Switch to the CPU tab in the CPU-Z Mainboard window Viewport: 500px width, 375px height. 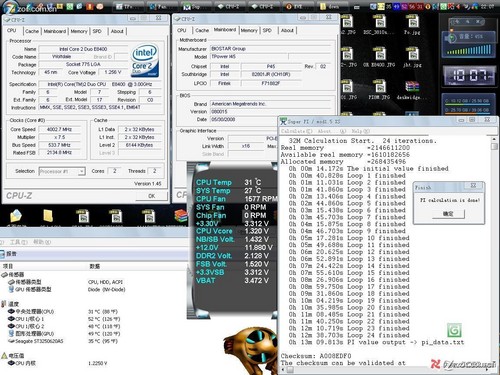[x=182, y=30]
